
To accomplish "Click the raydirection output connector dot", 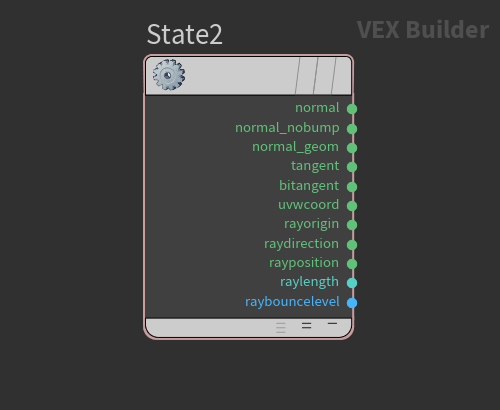I will [x=352, y=245].
